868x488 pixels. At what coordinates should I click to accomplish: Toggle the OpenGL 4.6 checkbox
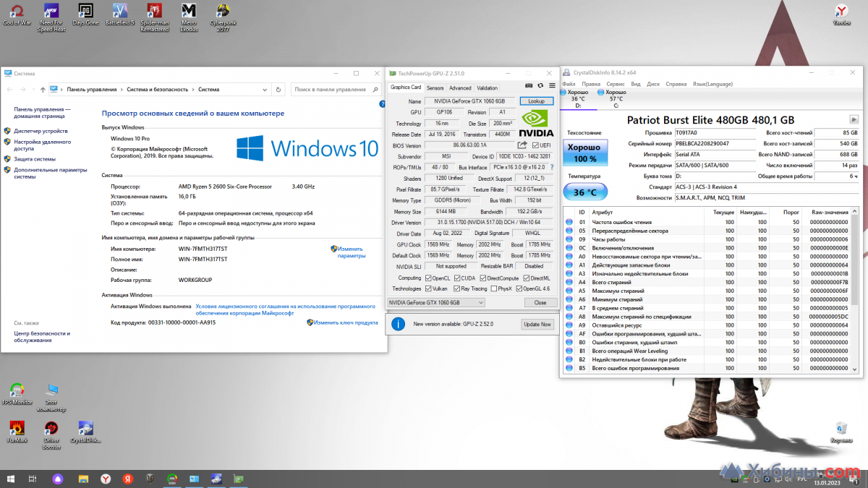(519, 288)
